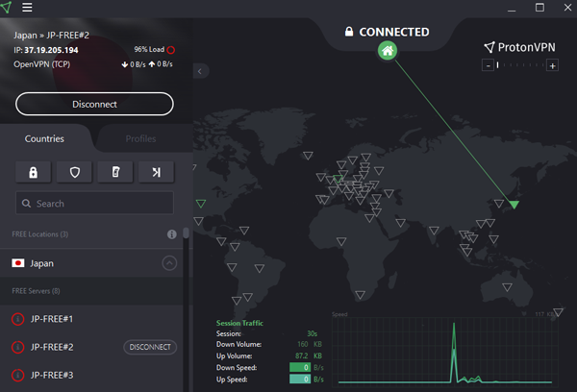Click the OpenVPN (TCP) protocol label
Image resolution: width=577 pixels, height=392 pixels.
(42, 64)
